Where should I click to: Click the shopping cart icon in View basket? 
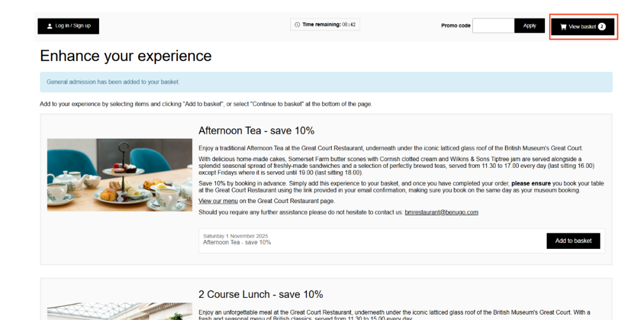pos(563,27)
